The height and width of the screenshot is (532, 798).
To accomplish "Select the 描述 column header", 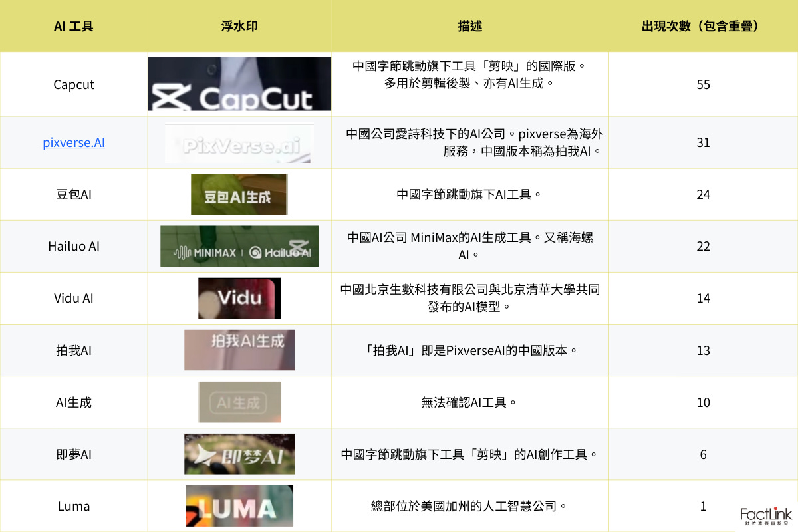I will click(470, 27).
